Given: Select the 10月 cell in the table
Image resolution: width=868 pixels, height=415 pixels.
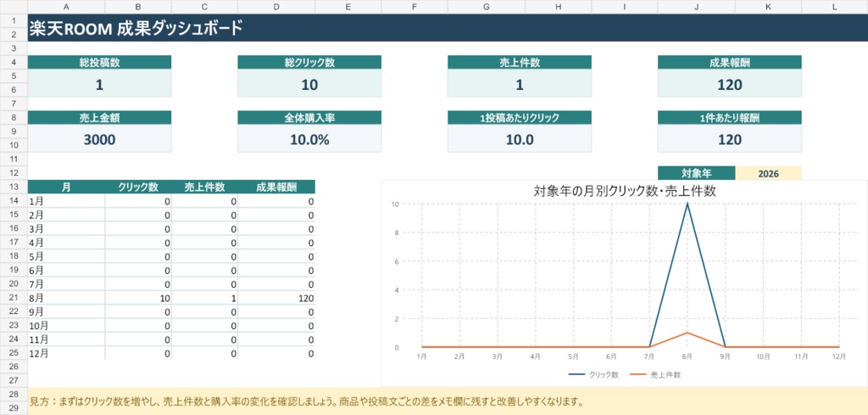Looking at the screenshot, I should (x=66, y=325).
